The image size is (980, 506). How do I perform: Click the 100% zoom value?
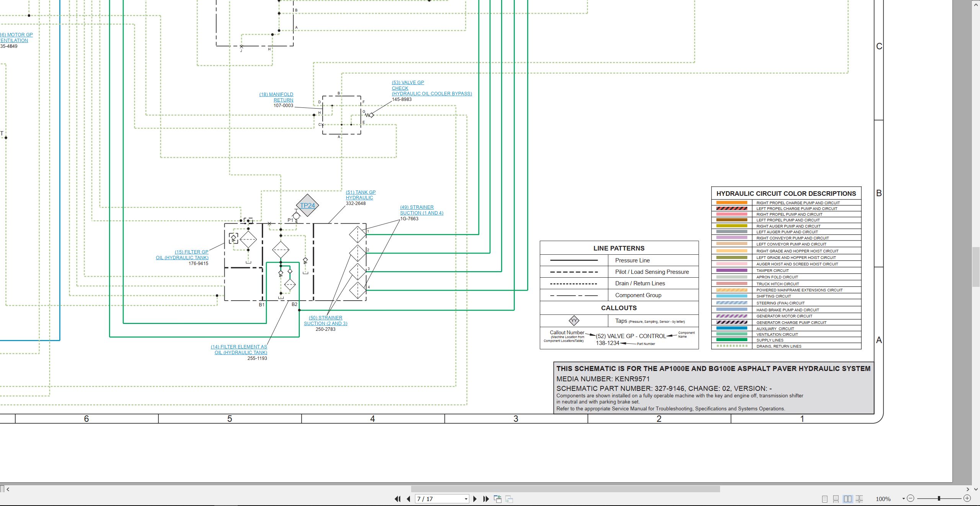[x=883, y=499]
